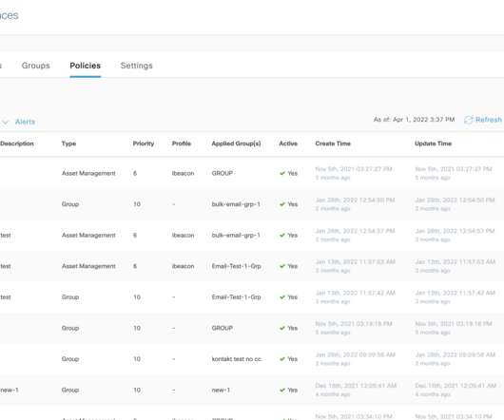Click the checkmark icon in the new-1 row
Image resolution: width=504 pixels, height=420 pixels.
(x=282, y=391)
